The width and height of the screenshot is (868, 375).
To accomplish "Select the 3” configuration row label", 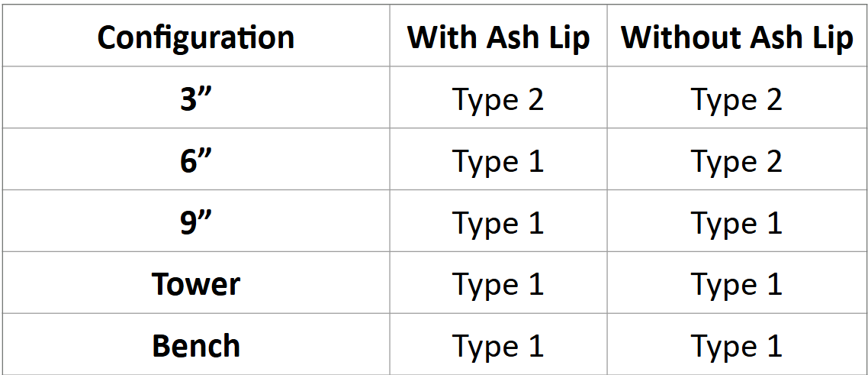I will coord(196,99).
